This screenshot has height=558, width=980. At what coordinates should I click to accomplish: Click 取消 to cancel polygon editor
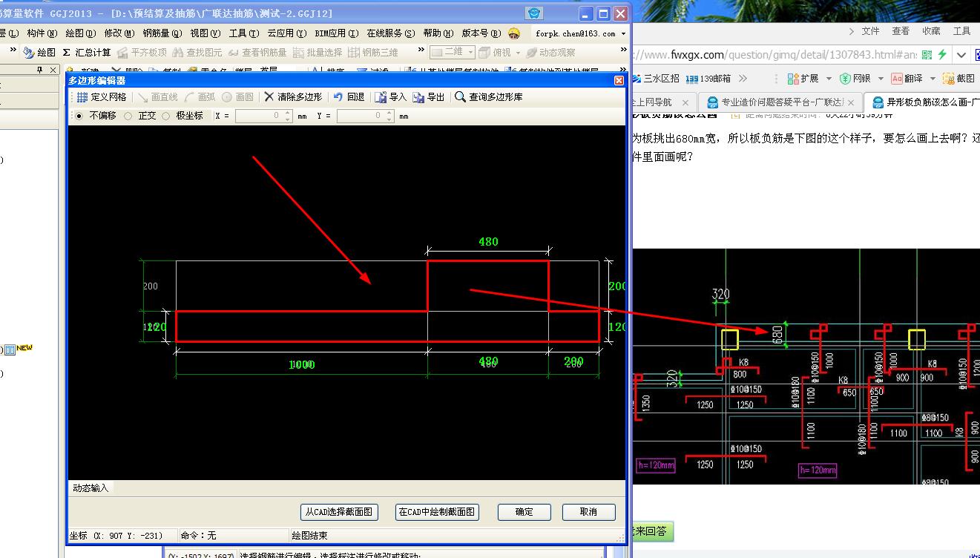589,512
